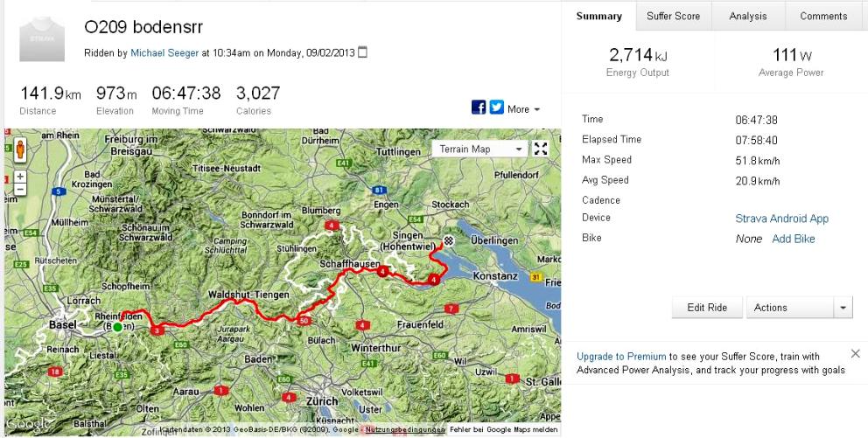Click the Street View pegman icon
Viewport: 868px width, 438px height.
tap(19, 149)
